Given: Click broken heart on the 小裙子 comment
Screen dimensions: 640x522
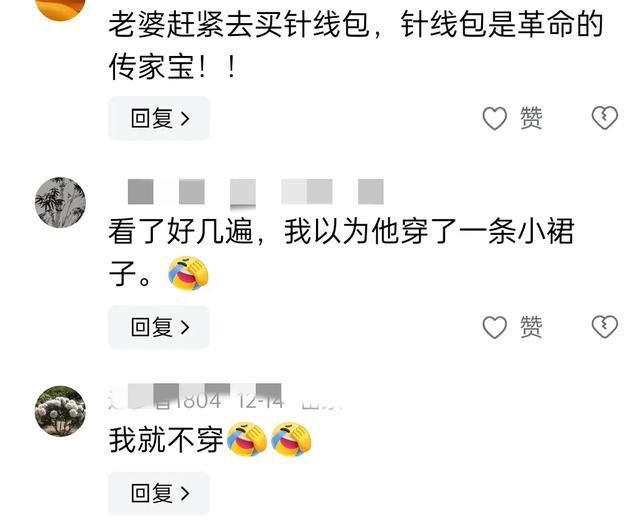Looking at the screenshot, I should coord(604,327).
